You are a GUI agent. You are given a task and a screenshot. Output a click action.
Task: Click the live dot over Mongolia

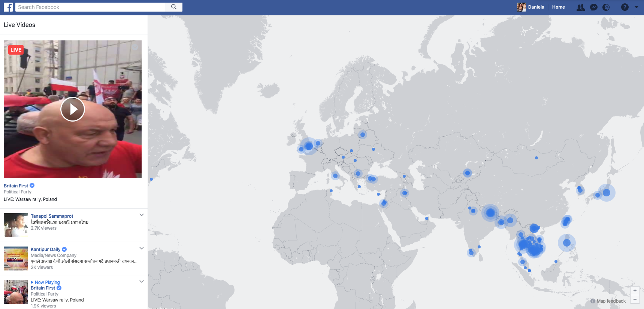pos(536,158)
